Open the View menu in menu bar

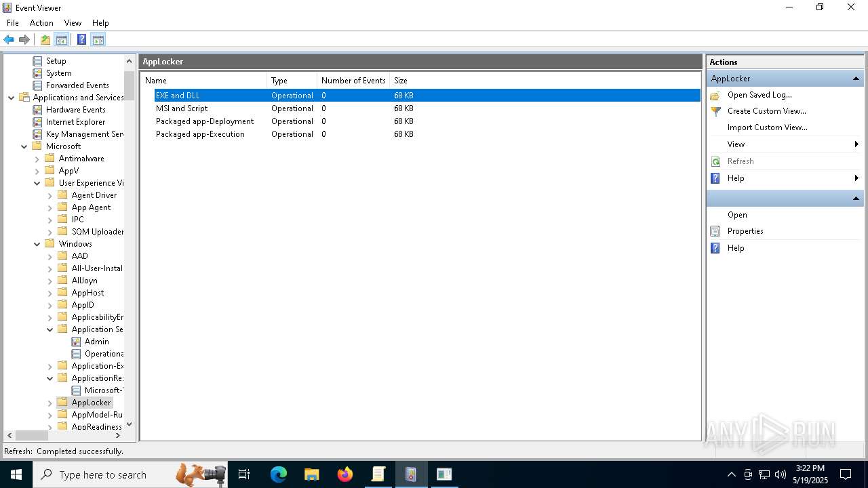(x=73, y=23)
